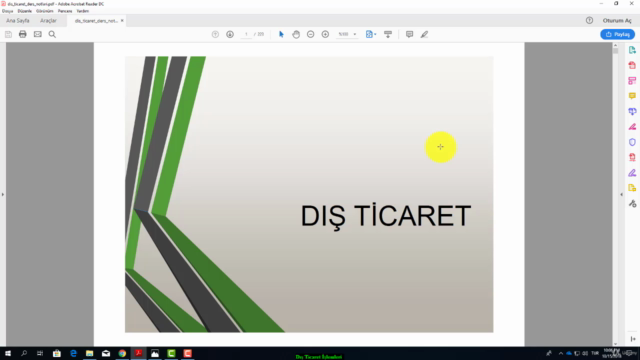The width and height of the screenshot is (640, 360).
Task: Switch to the Ana Sayfa tab
Action: click(18, 20)
